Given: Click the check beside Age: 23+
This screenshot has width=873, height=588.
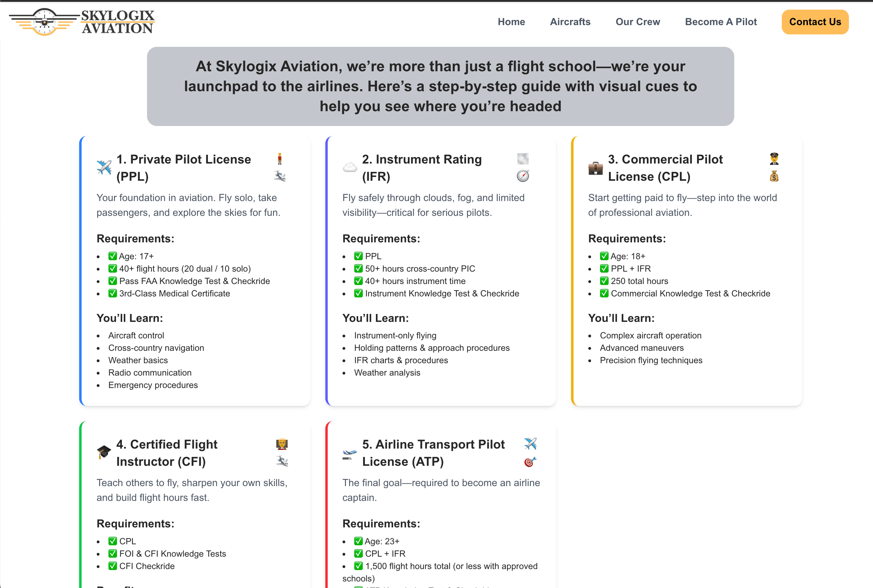Looking at the screenshot, I should click(358, 541).
